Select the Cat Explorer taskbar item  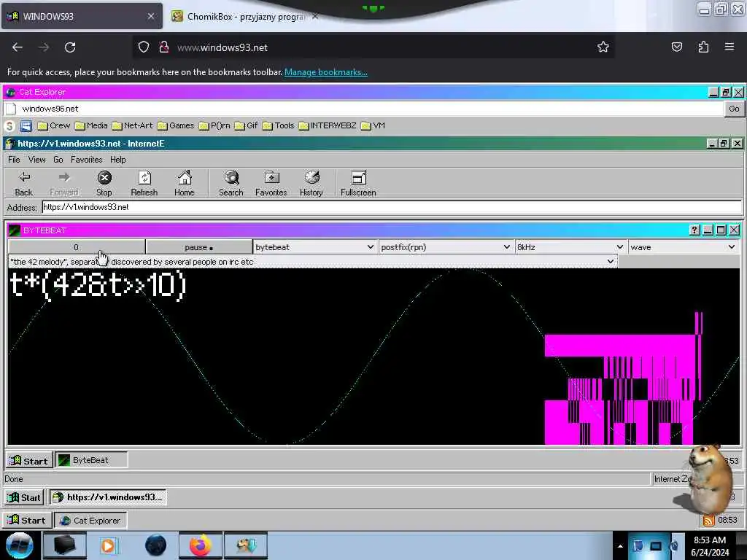coord(90,521)
